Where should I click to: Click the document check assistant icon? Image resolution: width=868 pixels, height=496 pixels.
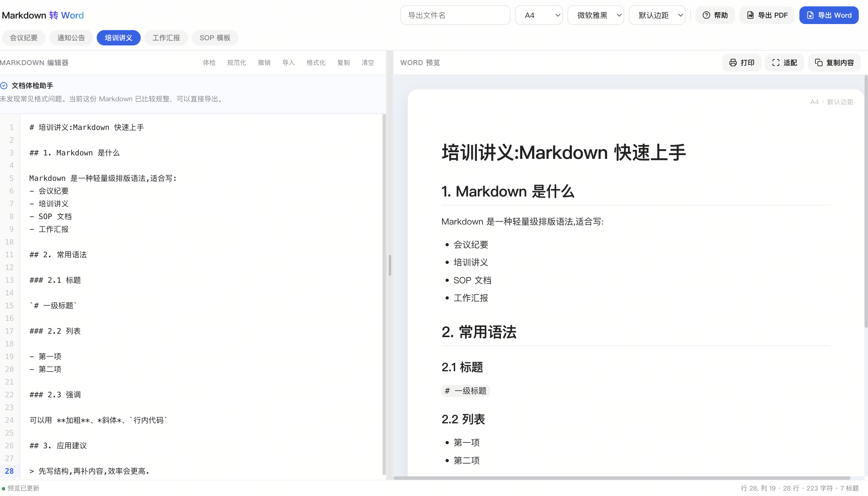click(4, 85)
